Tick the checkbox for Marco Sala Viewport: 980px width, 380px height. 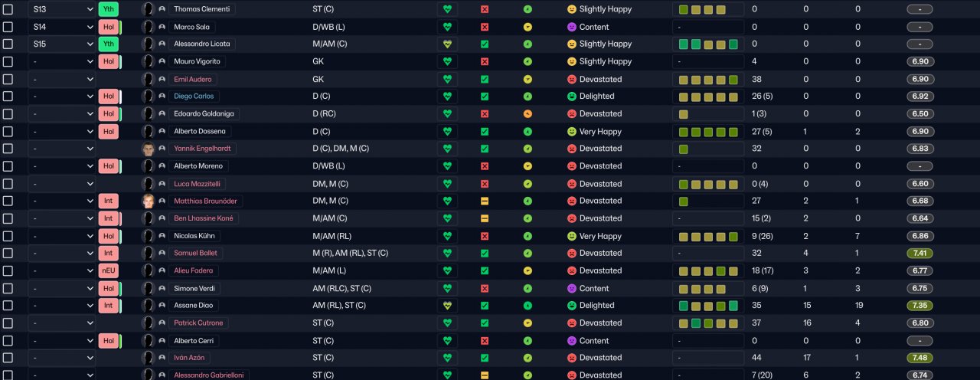click(x=8, y=27)
